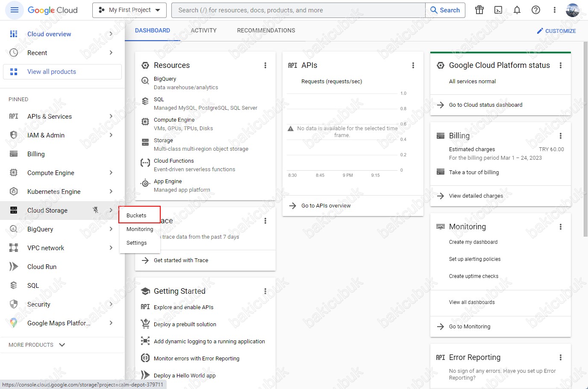Click Go to Monitoring link
Image resolution: width=588 pixels, height=389 pixels.
coord(470,327)
